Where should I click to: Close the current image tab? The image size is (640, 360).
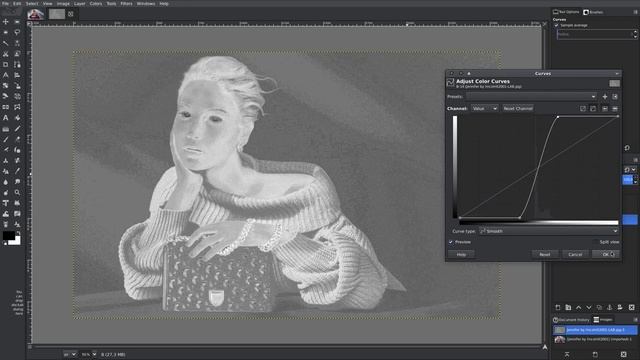coord(71,14)
